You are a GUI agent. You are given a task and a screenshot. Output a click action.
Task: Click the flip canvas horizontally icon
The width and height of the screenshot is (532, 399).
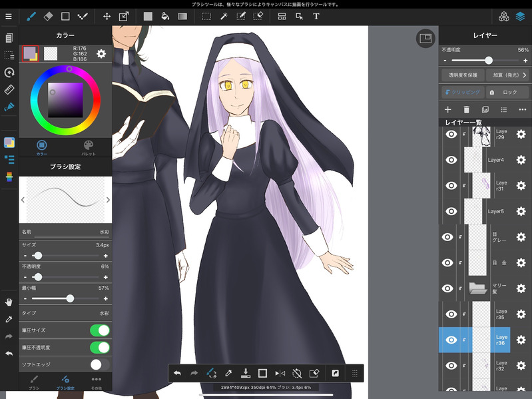280,373
